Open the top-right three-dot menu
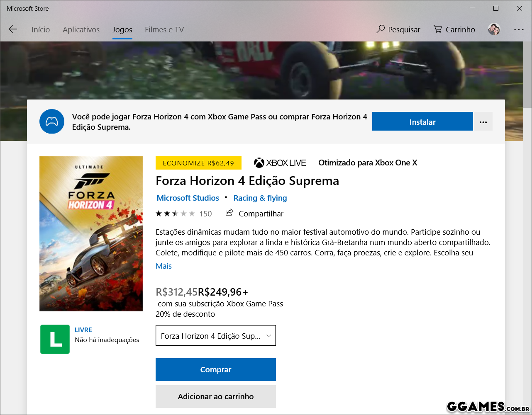This screenshot has height=415, width=532. tap(519, 29)
